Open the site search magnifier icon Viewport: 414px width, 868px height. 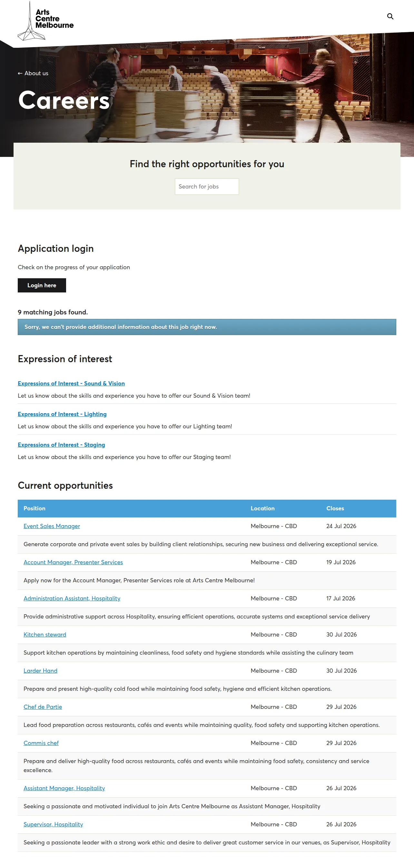pyautogui.click(x=390, y=16)
